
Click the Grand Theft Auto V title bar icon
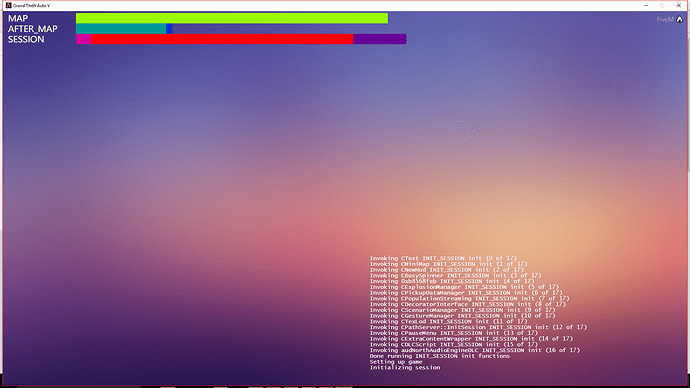pyautogui.click(x=8, y=5)
